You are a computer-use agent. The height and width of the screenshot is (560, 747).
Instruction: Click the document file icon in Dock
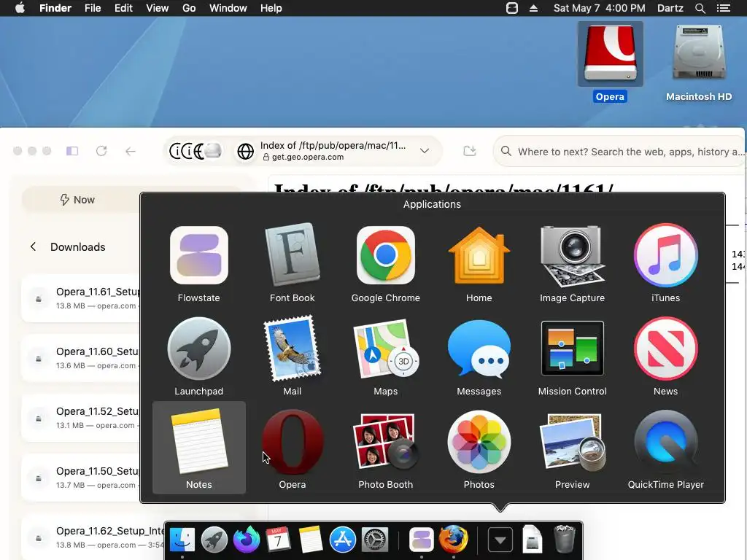coord(532,540)
